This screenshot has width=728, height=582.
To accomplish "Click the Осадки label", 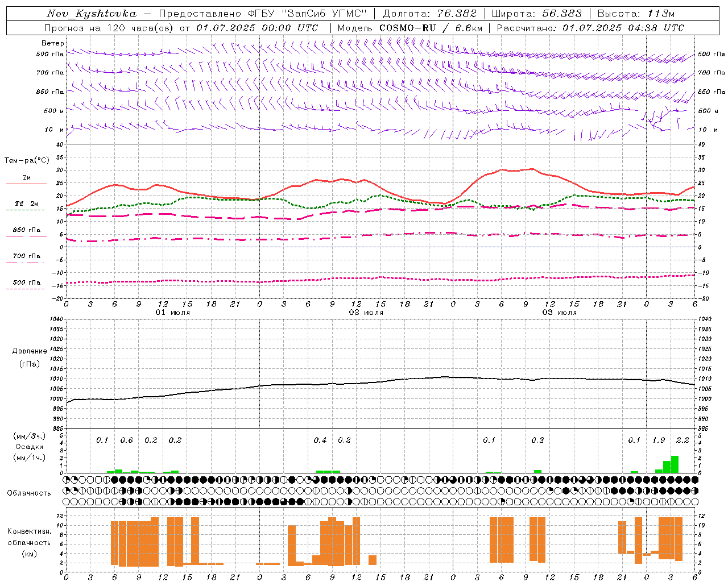I will (x=29, y=447).
